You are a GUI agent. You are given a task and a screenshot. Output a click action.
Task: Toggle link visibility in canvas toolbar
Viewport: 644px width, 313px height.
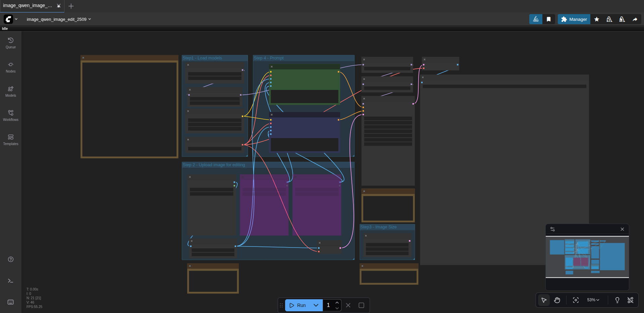click(631, 300)
